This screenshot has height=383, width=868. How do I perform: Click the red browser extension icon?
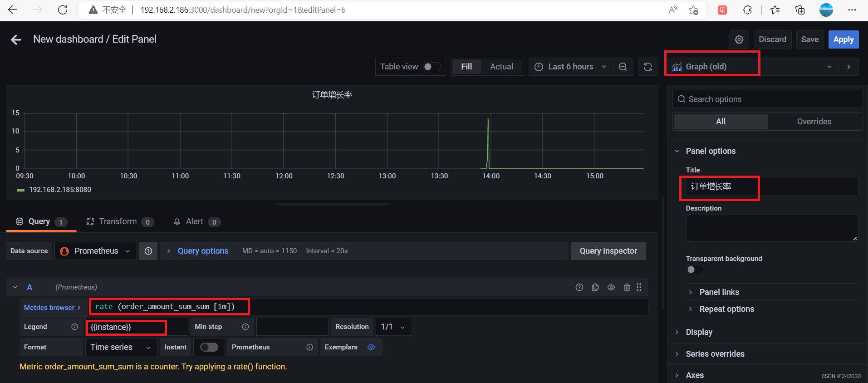[722, 10]
